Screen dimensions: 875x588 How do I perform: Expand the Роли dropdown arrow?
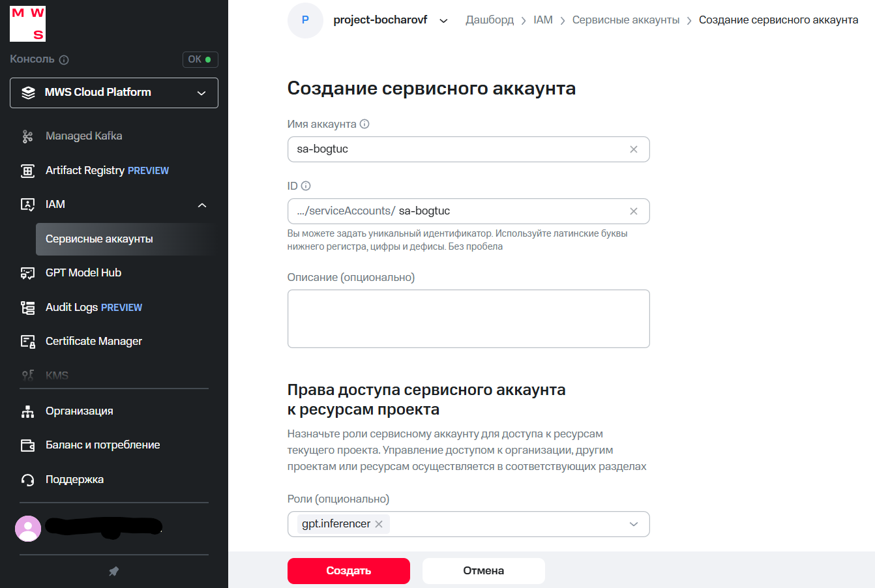click(634, 524)
